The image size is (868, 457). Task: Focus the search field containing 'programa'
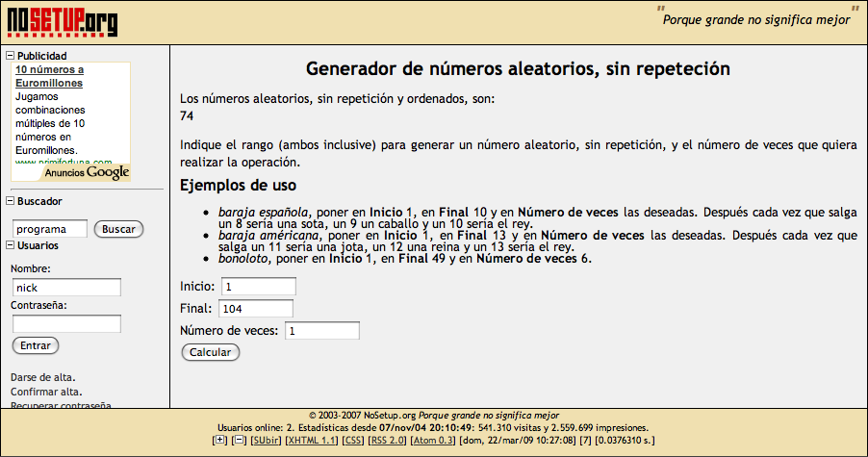[50, 229]
